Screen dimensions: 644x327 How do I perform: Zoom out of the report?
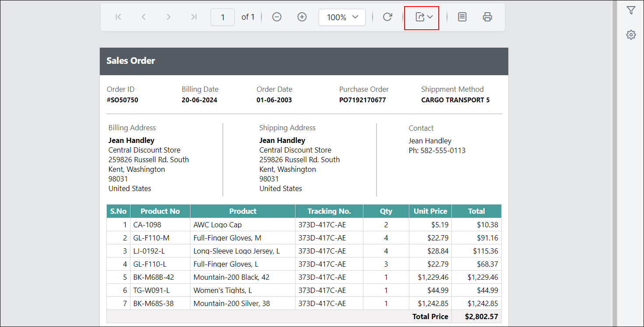tap(276, 17)
